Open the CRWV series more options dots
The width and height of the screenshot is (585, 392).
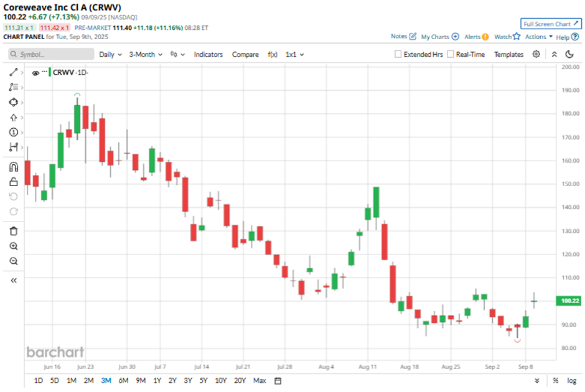pyautogui.click(x=44, y=72)
